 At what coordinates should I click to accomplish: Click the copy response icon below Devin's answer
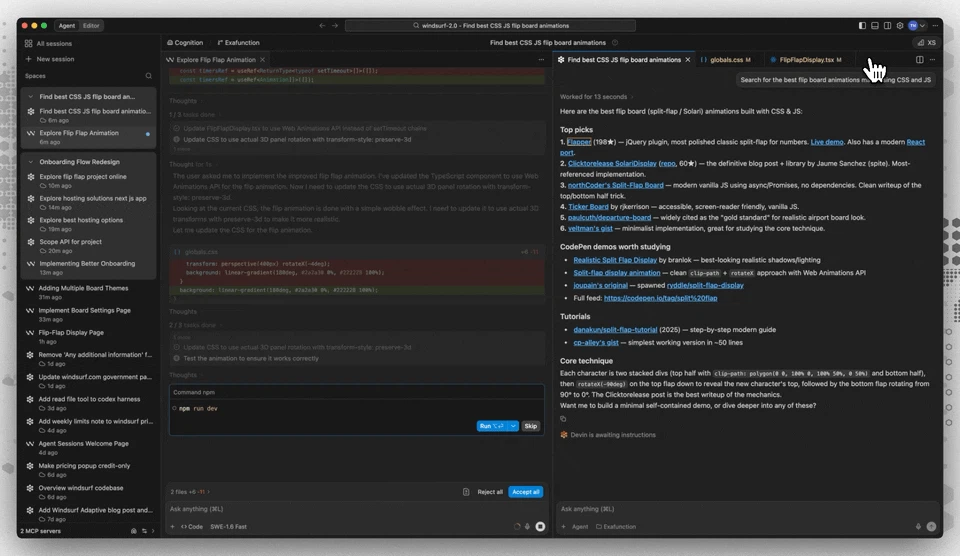point(563,419)
